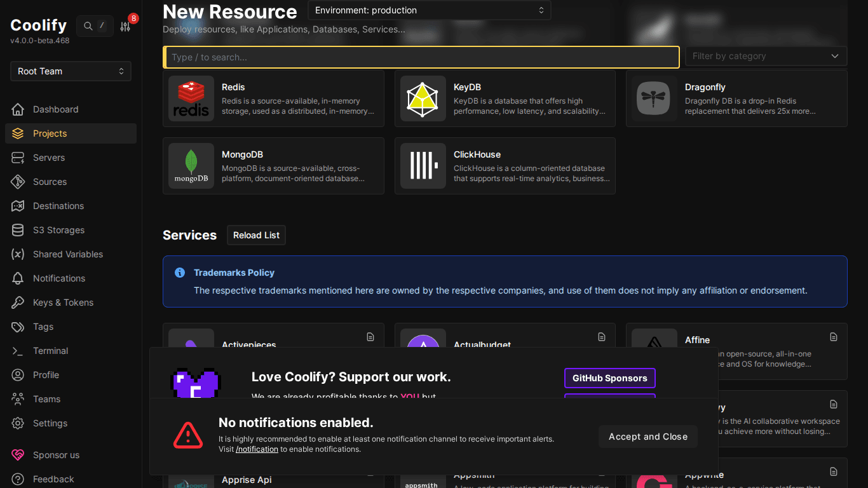Click the Redis database logo
Image resolution: width=868 pixels, height=488 pixels.
pos(191,98)
